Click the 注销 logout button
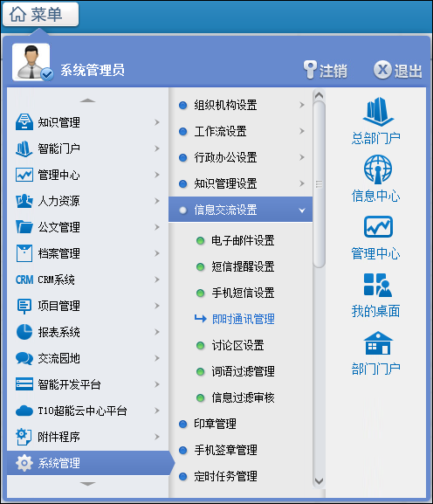433x504 pixels. click(325, 70)
